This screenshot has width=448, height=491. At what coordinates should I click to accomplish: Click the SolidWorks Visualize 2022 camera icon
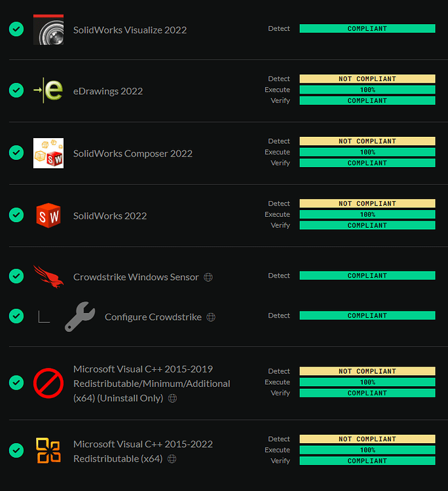(48, 29)
